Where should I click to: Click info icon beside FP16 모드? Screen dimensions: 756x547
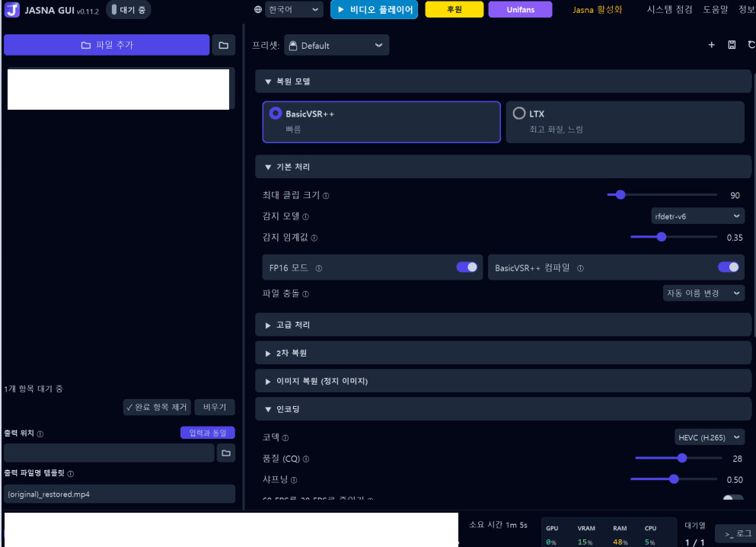click(319, 268)
